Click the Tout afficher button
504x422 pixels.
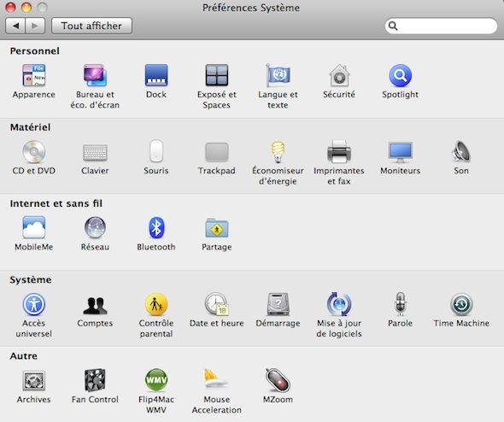coord(91,26)
